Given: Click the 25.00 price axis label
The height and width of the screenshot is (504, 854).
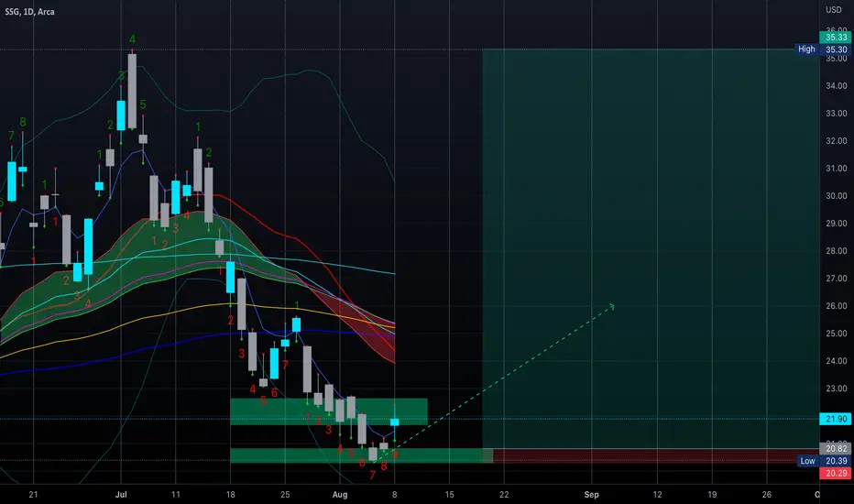Looking at the screenshot, I should (x=836, y=334).
